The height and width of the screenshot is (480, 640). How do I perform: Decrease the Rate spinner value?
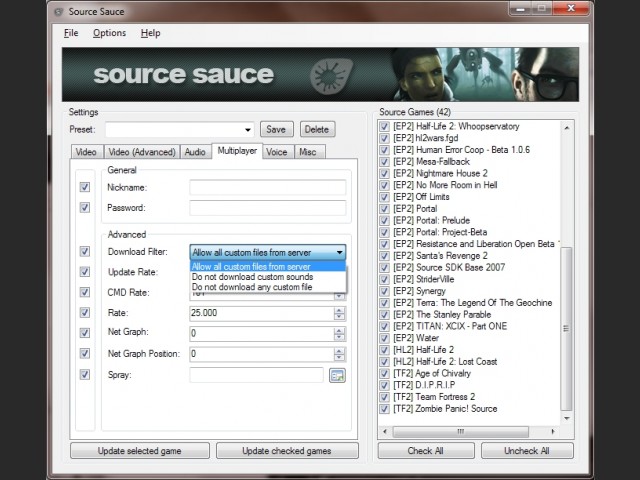tap(339, 317)
